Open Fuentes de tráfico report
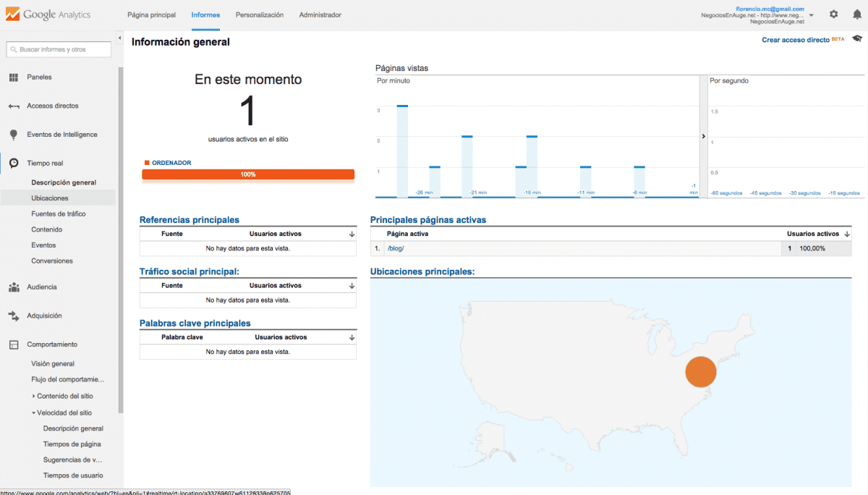The width and height of the screenshot is (868, 495). click(59, 214)
